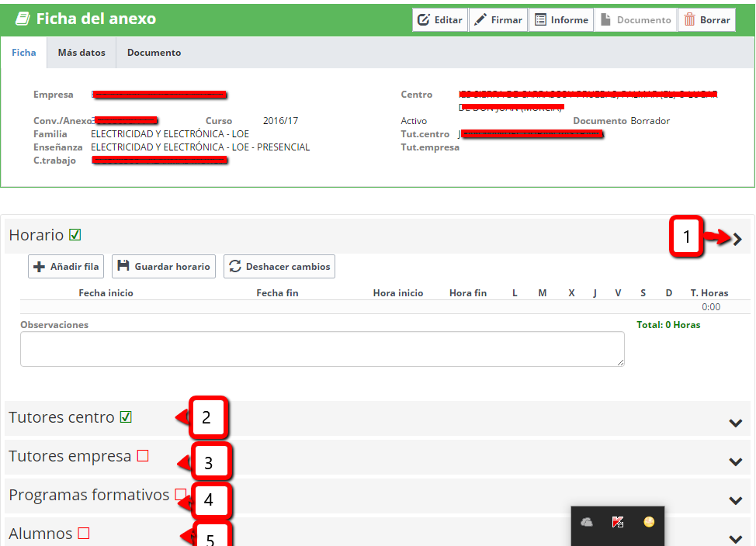756x546 pixels.
Task: Expand the Tutores empresa section arrow
Action: 736,461
